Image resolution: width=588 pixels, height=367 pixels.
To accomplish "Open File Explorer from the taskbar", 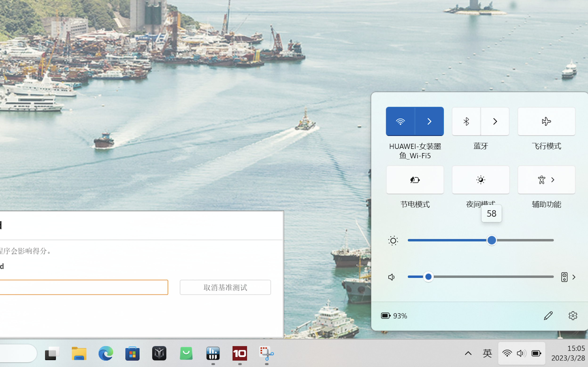I will click(79, 353).
